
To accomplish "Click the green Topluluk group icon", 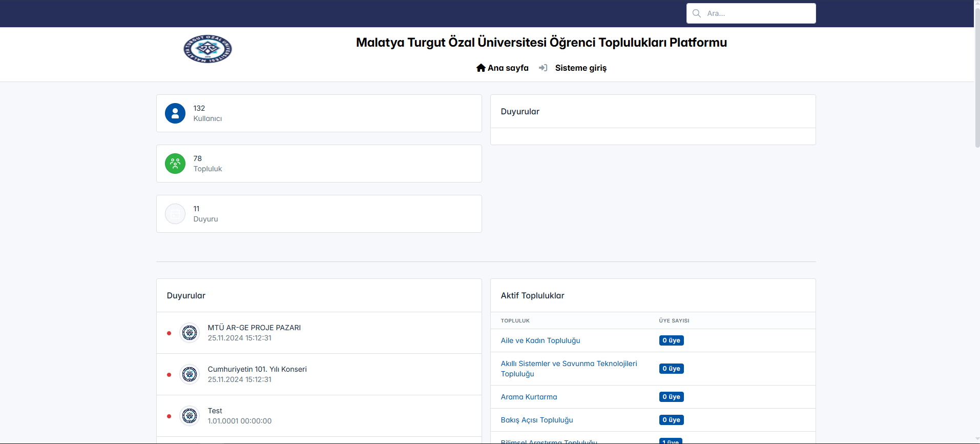I will [175, 164].
